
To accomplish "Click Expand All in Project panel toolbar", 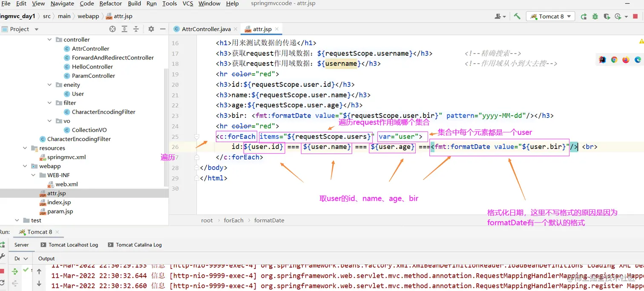I will point(124,29).
